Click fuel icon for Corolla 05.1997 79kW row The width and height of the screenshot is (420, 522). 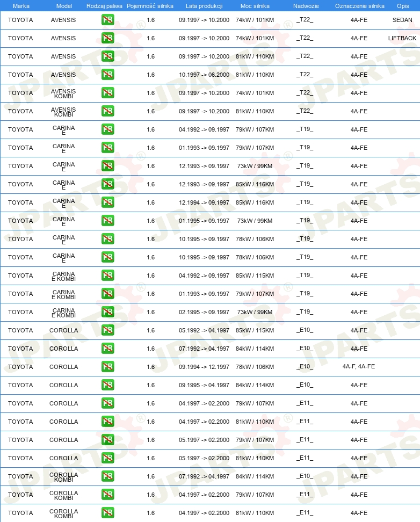click(107, 440)
